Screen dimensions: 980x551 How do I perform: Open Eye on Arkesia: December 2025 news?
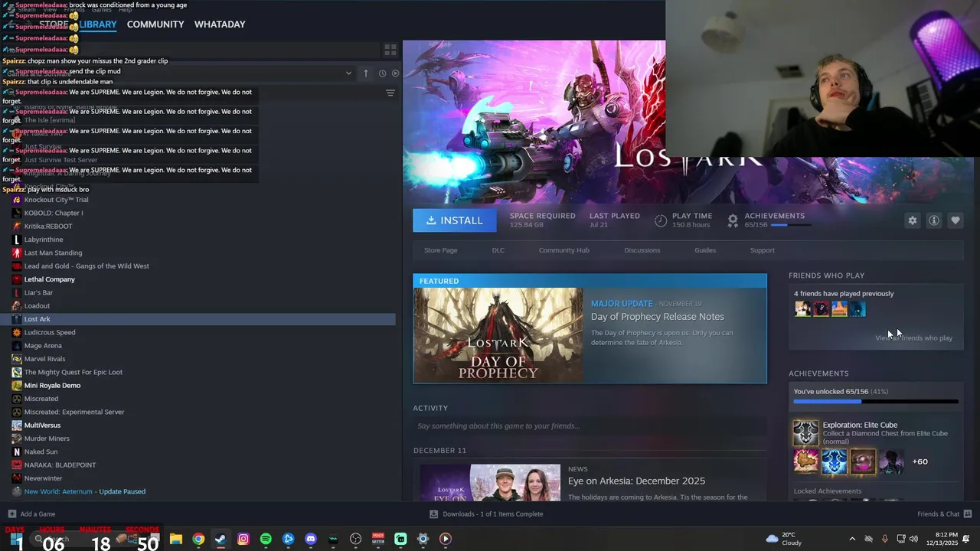pos(637,481)
